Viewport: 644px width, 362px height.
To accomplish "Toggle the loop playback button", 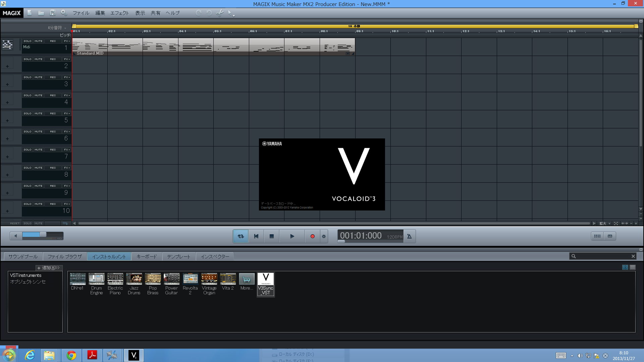I will coord(241,236).
